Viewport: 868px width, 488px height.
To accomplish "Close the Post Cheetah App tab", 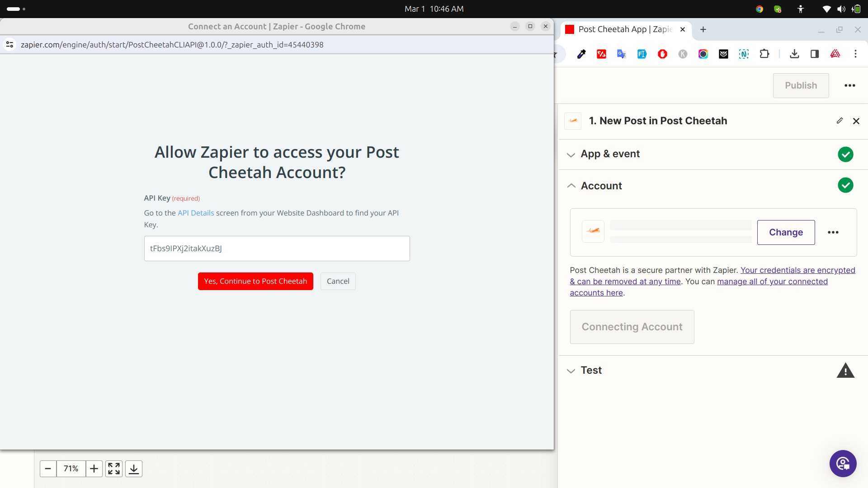I will (x=683, y=29).
